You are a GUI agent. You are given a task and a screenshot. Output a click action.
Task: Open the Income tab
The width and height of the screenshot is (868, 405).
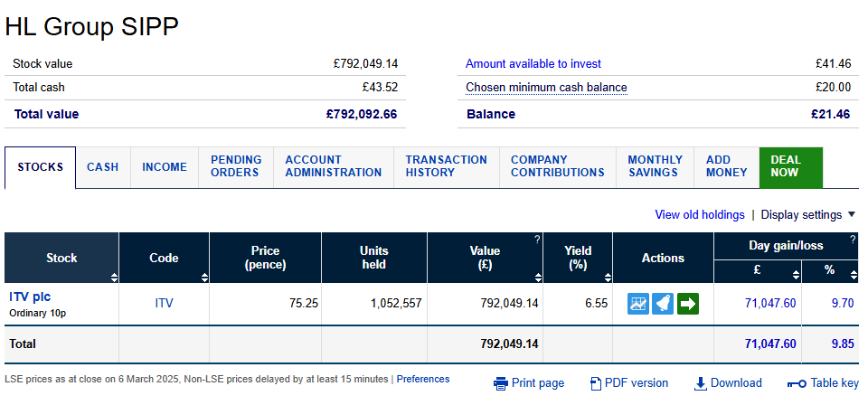[x=165, y=167]
